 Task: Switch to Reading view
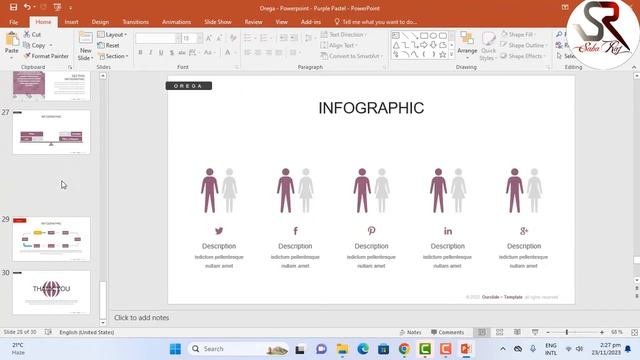click(517, 332)
